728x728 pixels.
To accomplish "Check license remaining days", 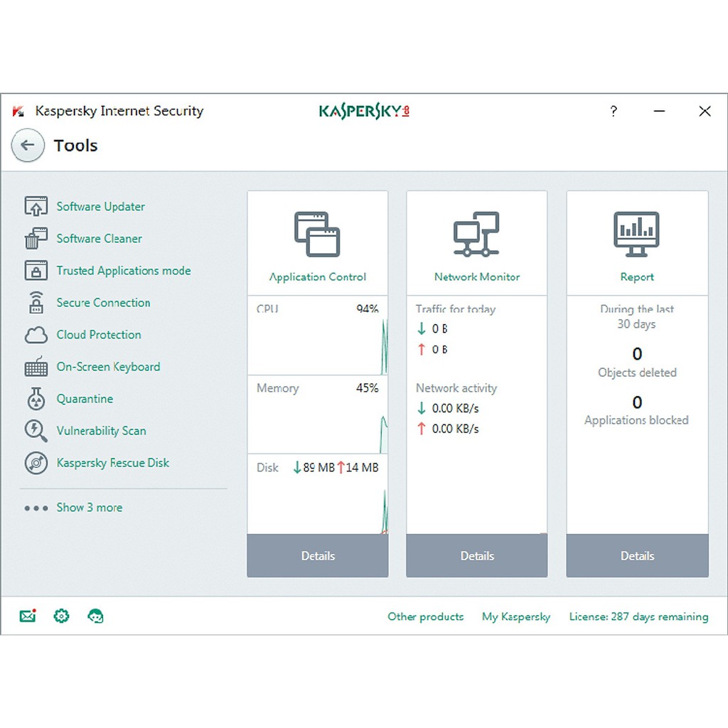I will coord(638,616).
